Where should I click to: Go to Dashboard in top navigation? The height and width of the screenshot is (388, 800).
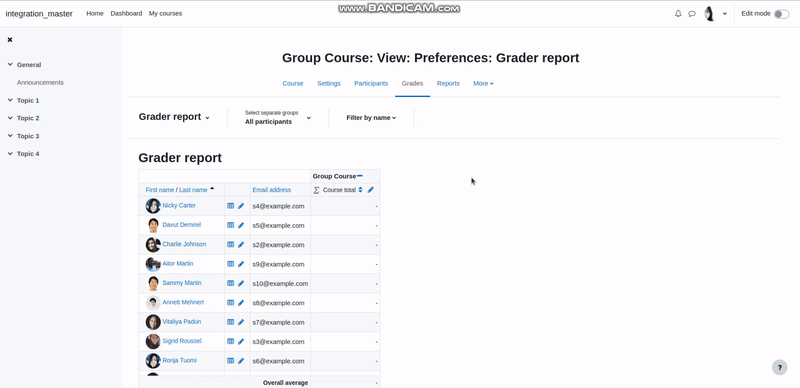tap(126, 14)
